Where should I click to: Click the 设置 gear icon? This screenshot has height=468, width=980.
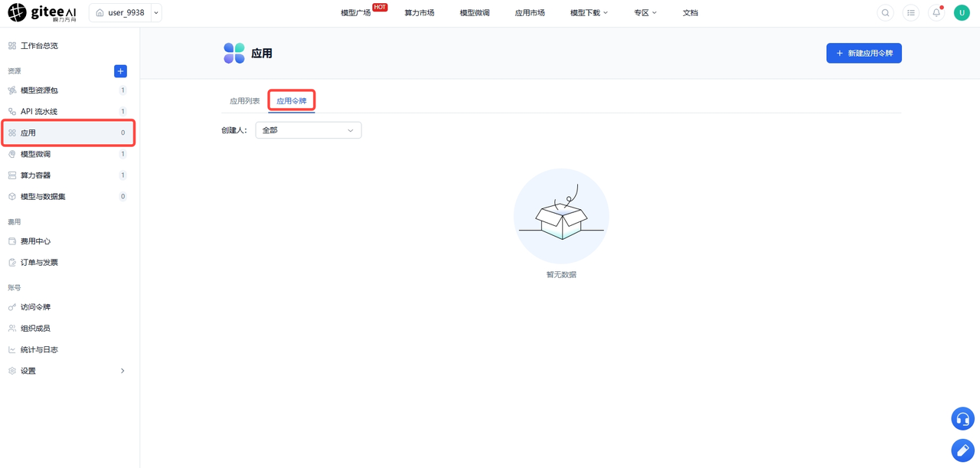(12, 371)
